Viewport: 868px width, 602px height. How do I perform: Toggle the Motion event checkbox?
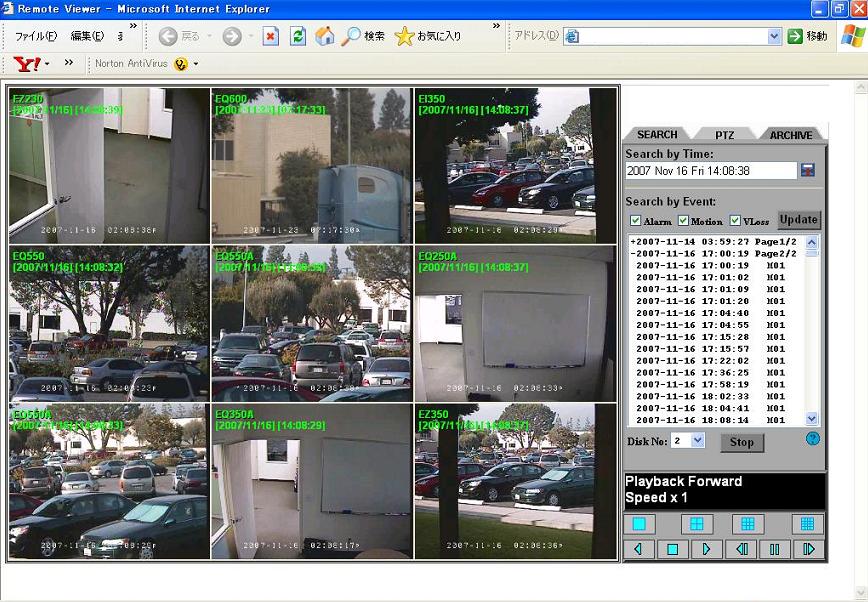click(683, 220)
